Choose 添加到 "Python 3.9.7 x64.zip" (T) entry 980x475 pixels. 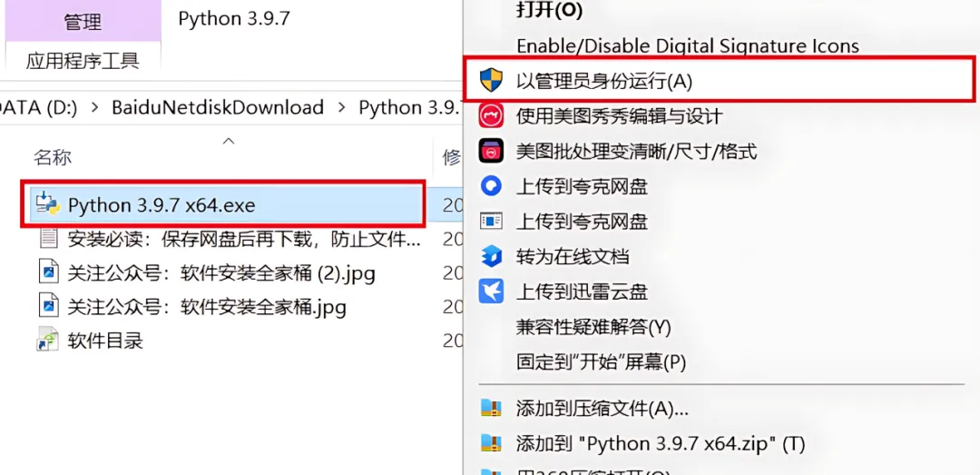tap(661, 444)
